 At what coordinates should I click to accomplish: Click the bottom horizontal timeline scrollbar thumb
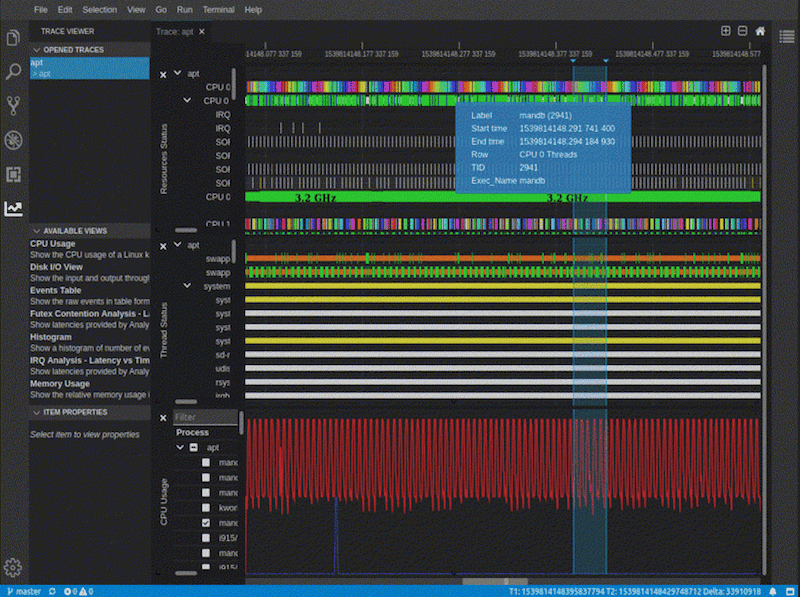tap(495, 581)
